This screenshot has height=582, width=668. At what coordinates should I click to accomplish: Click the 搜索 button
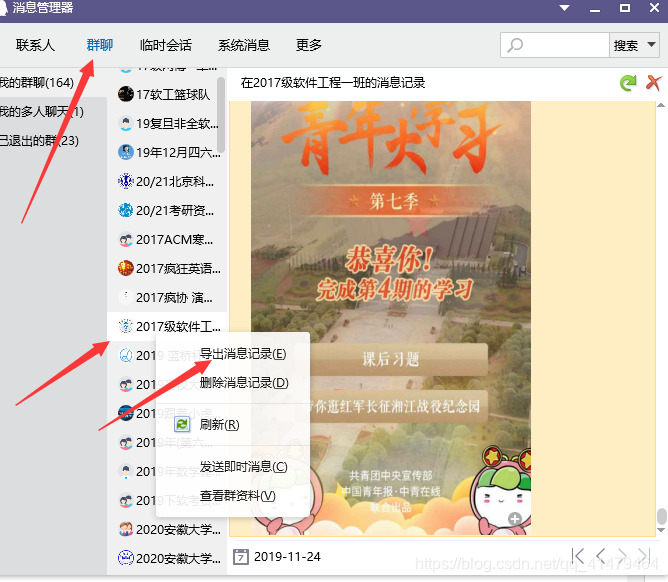(626, 45)
